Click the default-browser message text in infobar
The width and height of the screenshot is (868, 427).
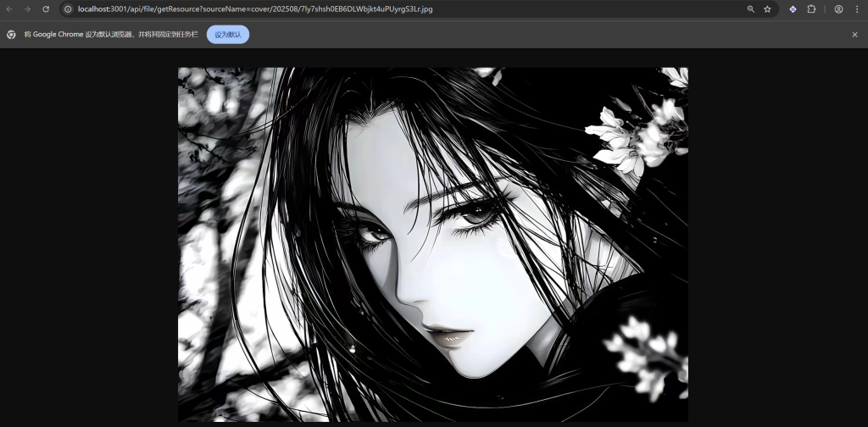(x=110, y=35)
